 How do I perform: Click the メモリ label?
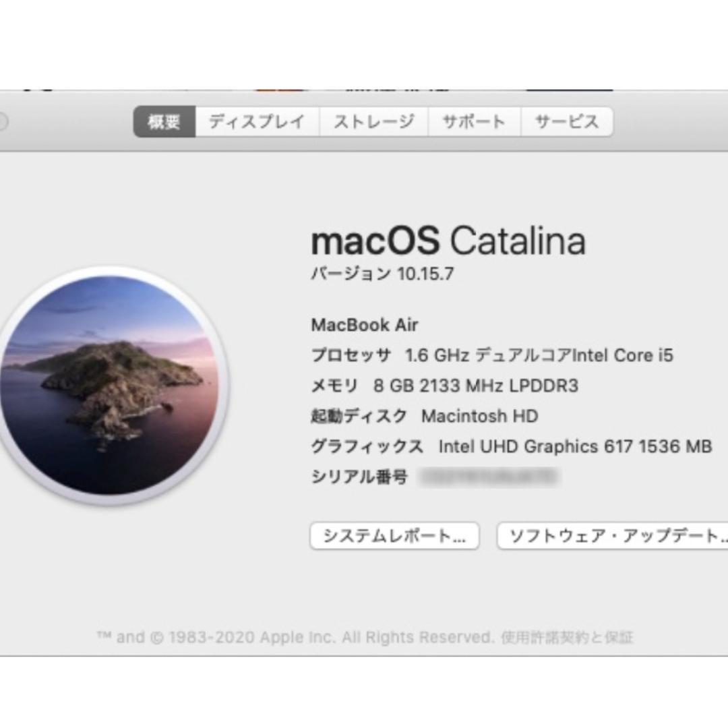(x=334, y=386)
